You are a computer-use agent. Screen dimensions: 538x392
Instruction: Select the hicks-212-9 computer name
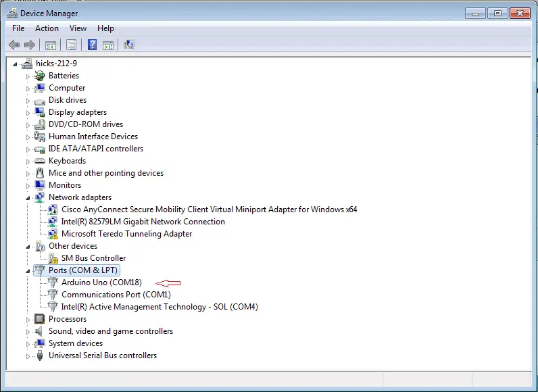click(x=56, y=64)
